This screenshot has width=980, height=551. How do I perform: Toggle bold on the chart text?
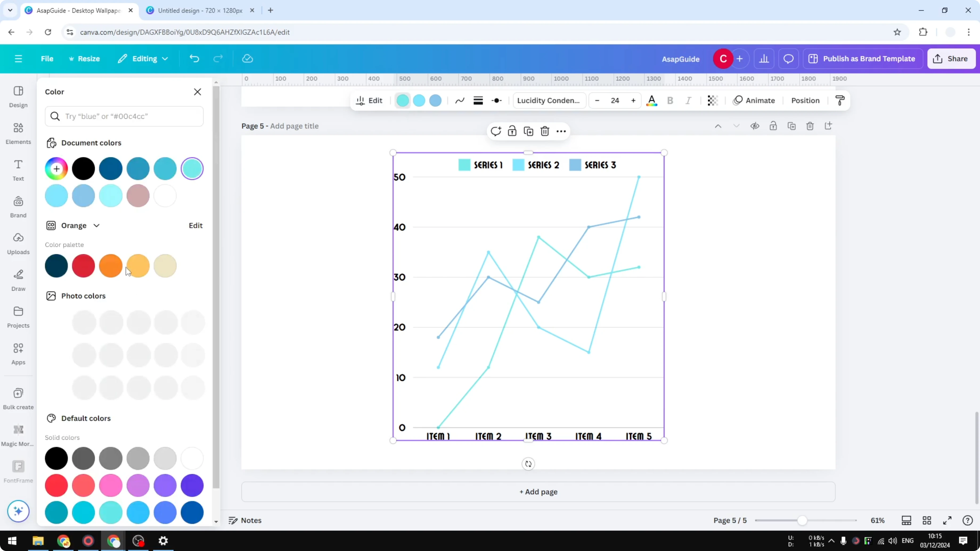(670, 100)
